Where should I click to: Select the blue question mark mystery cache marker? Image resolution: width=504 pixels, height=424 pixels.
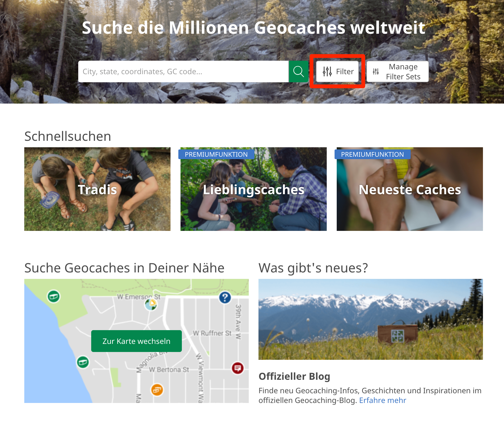click(x=225, y=298)
